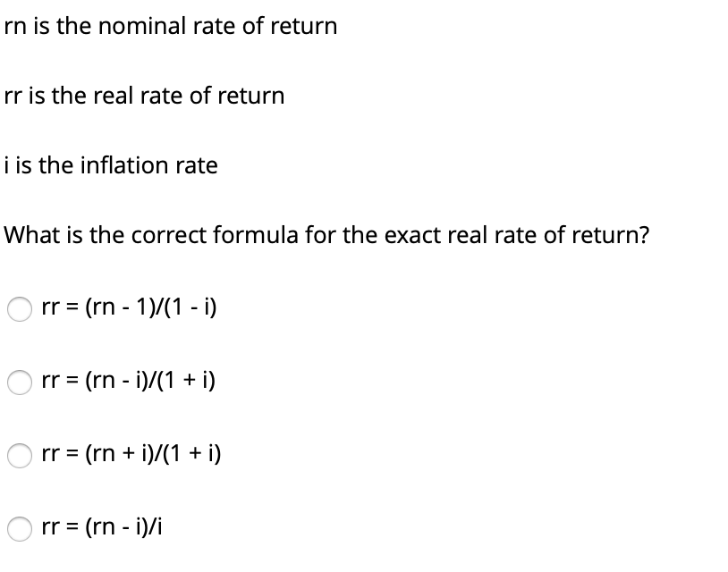728x572 pixels.
Task: Select the last option rr = (rn - i)/i
Action: [x=20, y=527]
